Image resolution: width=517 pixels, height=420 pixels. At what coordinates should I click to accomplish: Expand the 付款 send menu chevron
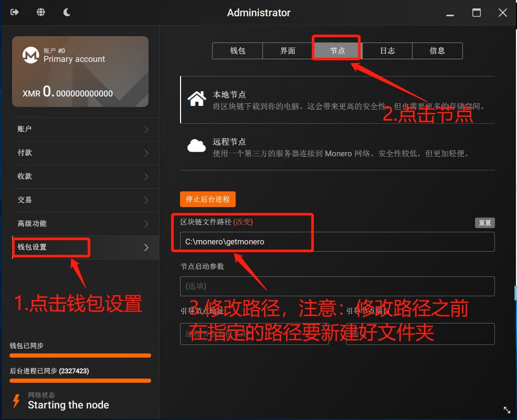pyautogui.click(x=146, y=153)
